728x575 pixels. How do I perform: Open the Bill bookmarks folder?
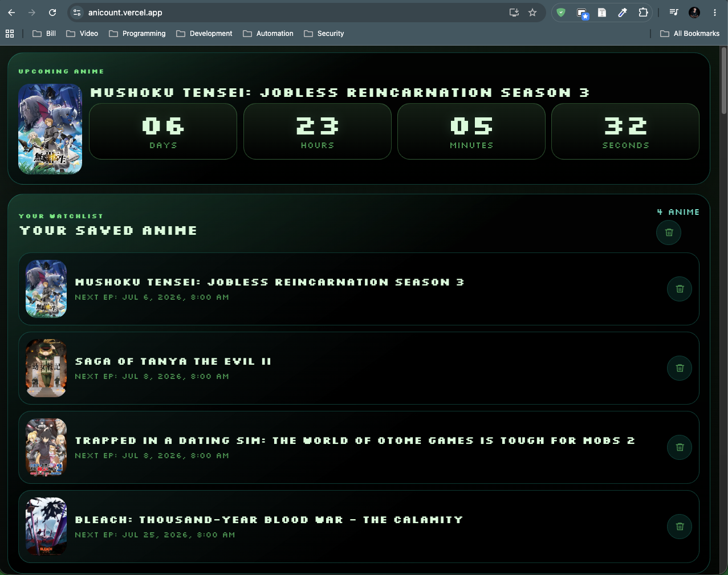pos(44,34)
